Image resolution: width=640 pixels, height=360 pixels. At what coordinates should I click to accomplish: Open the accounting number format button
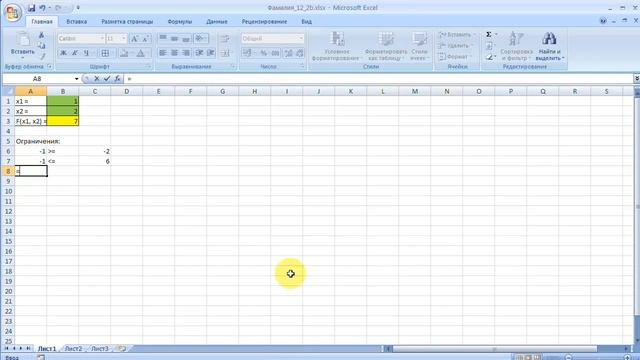pyautogui.click(x=247, y=53)
